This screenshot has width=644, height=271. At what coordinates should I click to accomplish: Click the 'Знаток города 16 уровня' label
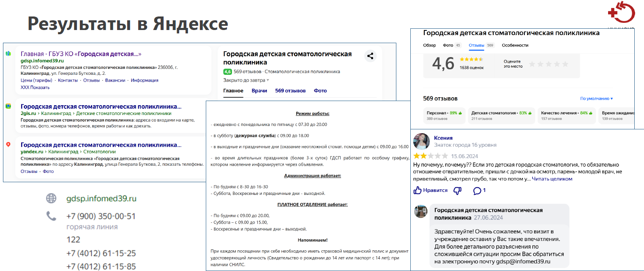(x=465, y=145)
